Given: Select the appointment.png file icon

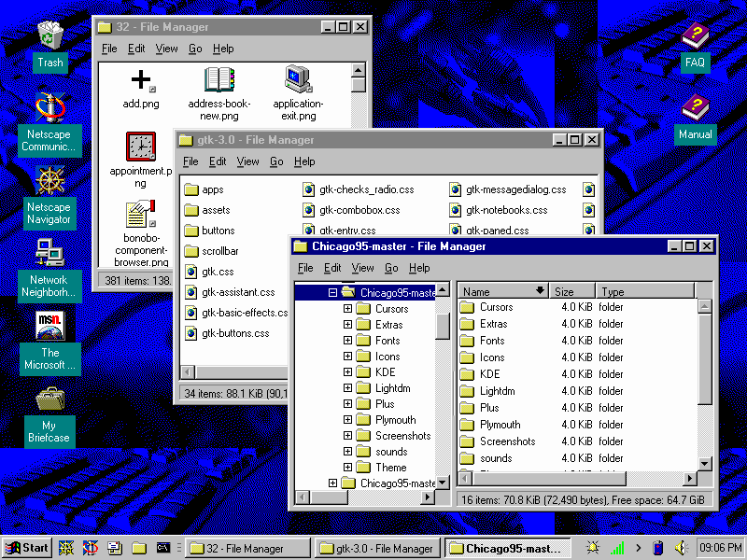Looking at the screenshot, I should 140,147.
